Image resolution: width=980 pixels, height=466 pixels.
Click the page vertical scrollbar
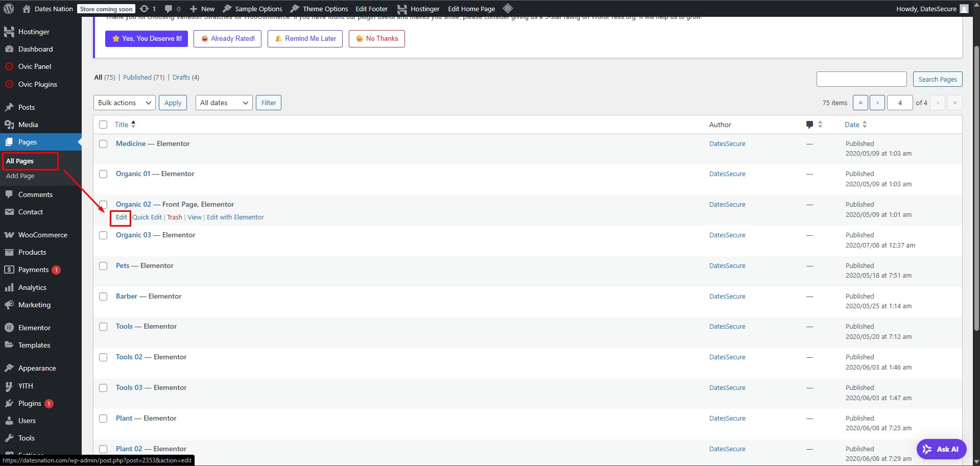coord(976,189)
